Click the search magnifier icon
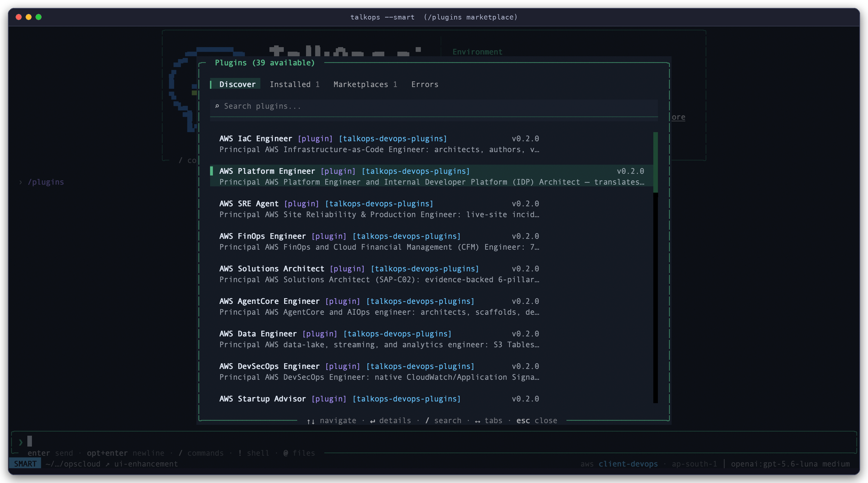 coord(217,106)
